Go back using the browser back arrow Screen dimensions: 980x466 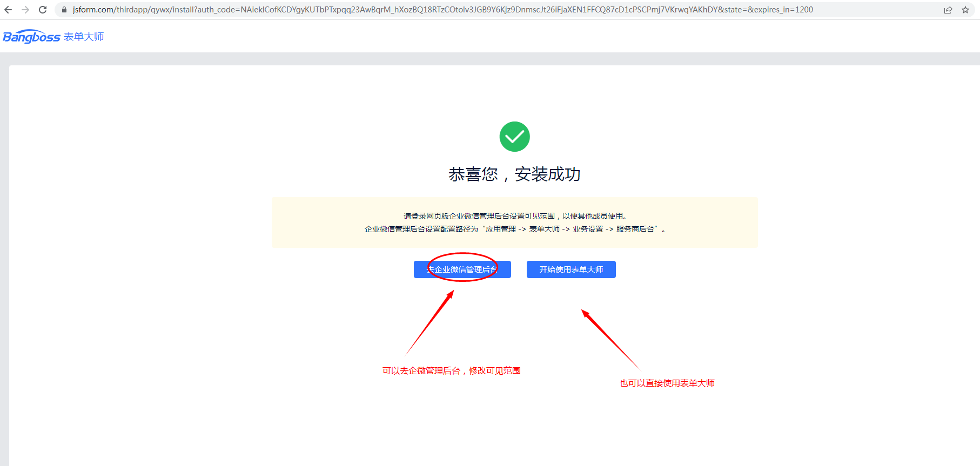pyautogui.click(x=8, y=10)
